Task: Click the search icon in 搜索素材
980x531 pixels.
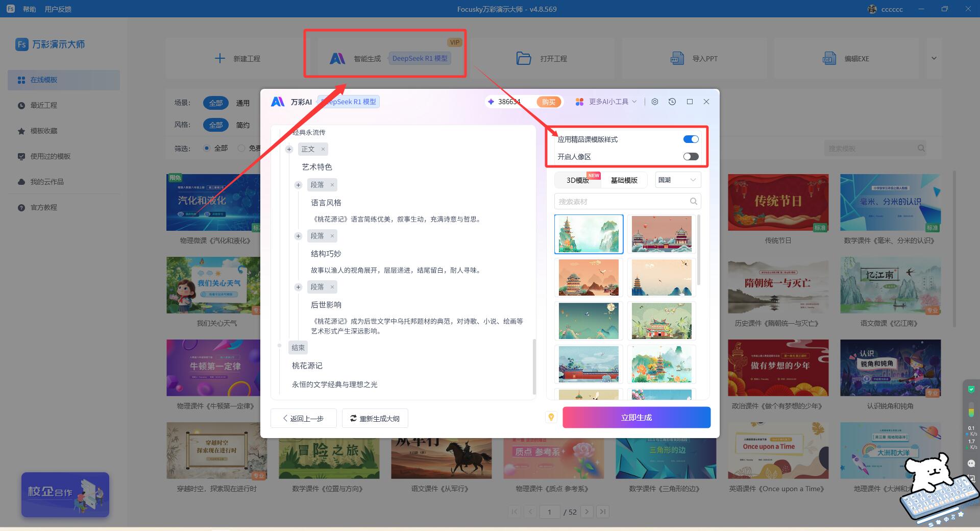Action: point(694,201)
